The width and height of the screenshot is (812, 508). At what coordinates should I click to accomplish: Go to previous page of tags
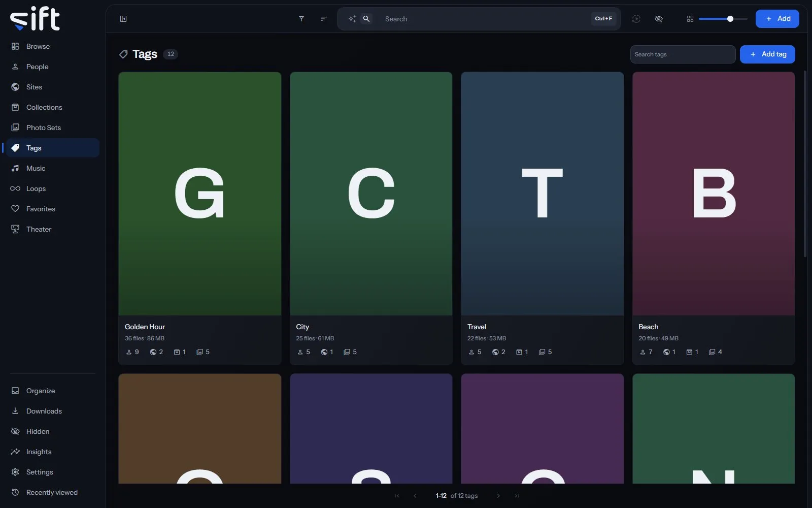tap(415, 496)
